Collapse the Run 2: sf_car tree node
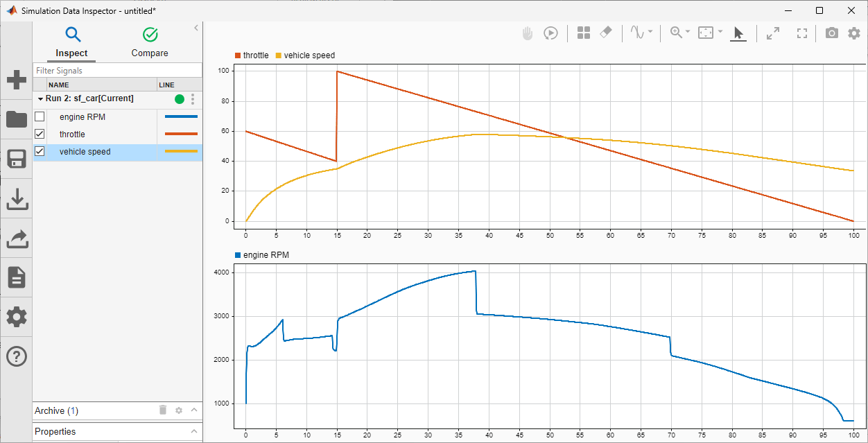 tap(40, 99)
